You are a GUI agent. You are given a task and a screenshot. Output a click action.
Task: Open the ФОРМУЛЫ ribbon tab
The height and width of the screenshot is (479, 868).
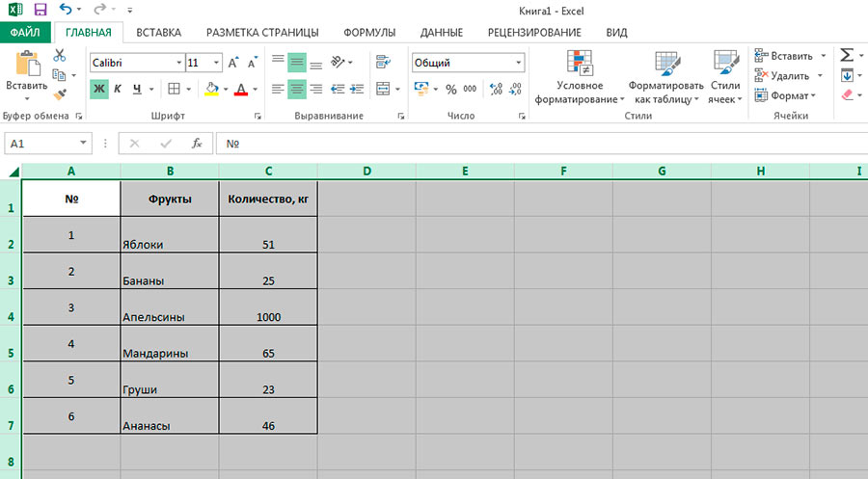(x=369, y=32)
